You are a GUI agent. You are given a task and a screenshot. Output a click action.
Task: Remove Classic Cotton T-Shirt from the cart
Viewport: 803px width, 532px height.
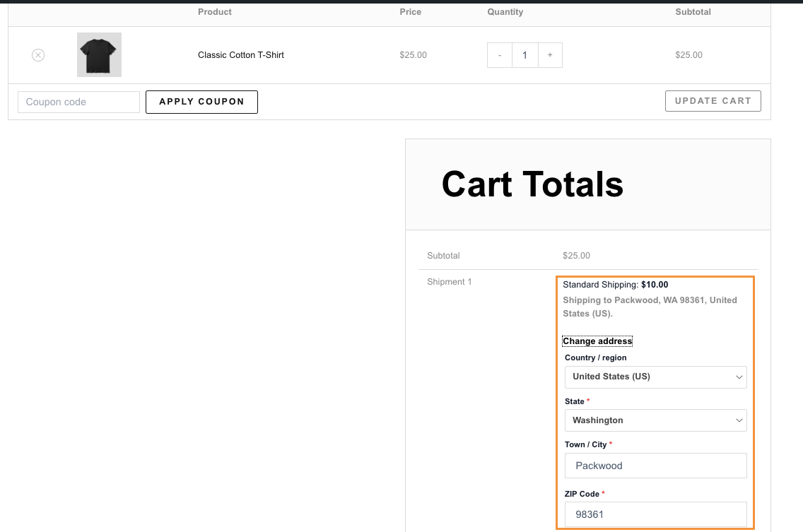(38, 55)
